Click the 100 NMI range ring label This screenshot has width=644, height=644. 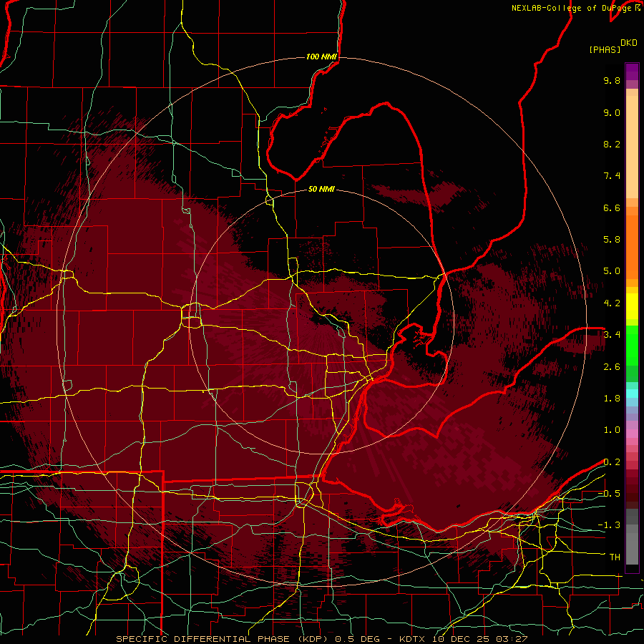(321, 57)
